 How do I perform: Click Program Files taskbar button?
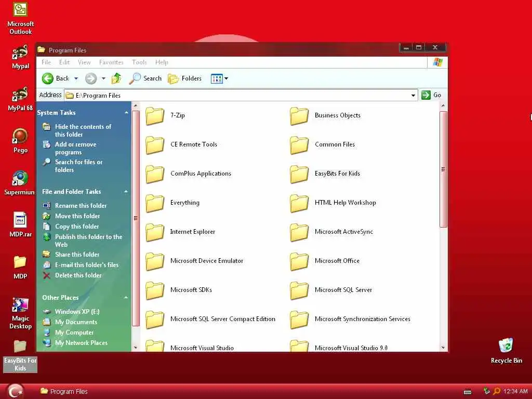tap(64, 391)
